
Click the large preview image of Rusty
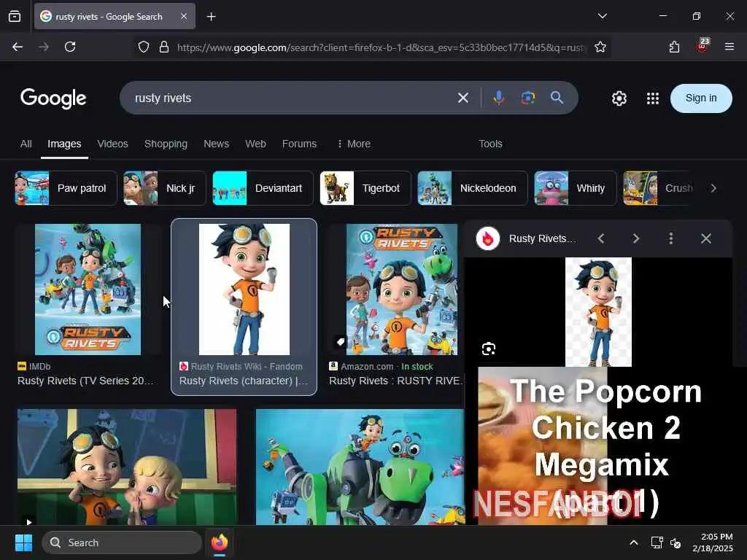pyautogui.click(x=598, y=312)
